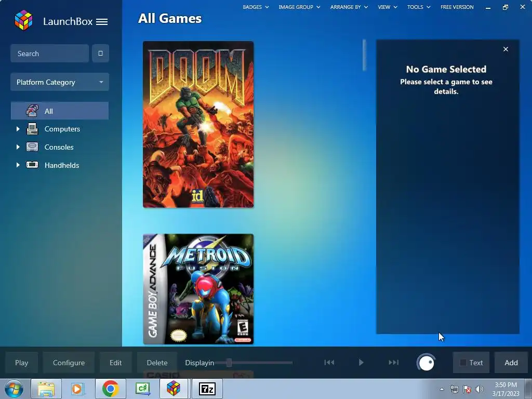The image size is (532, 399).
Task: Select the Doom box art
Action: coord(198,124)
